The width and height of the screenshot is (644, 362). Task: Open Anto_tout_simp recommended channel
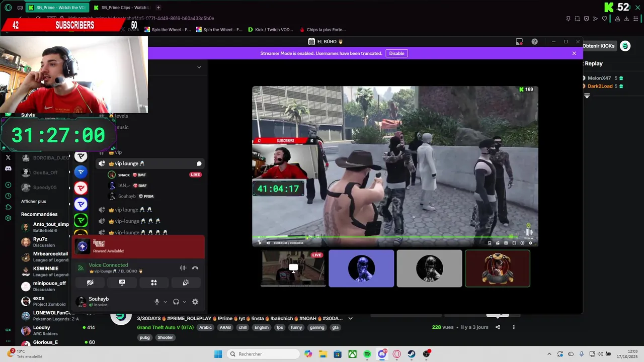click(x=45, y=227)
